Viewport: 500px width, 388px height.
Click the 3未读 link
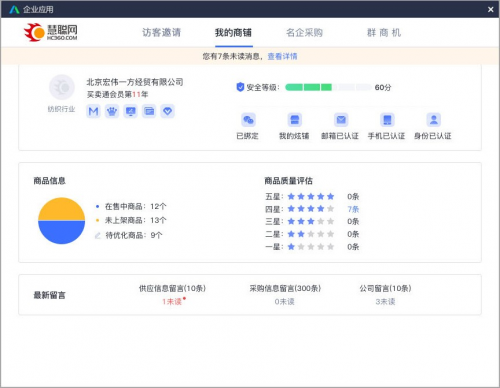coord(385,302)
